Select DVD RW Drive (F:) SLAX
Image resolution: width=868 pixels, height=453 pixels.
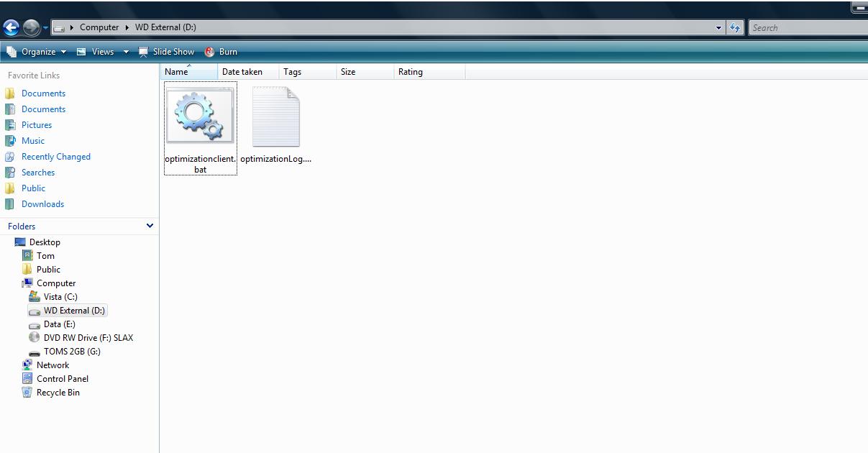point(88,338)
